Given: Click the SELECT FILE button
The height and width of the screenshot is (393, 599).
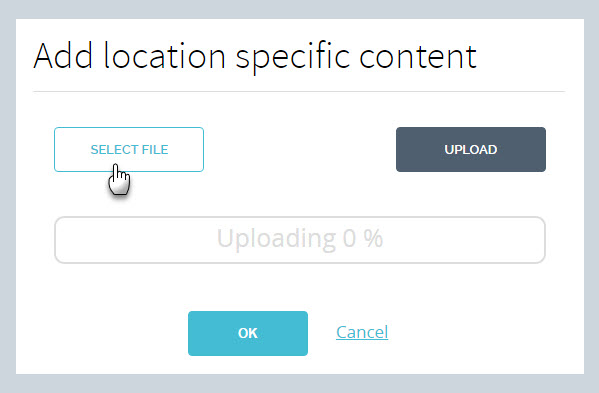Looking at the screenshot, I should point(129,149).
